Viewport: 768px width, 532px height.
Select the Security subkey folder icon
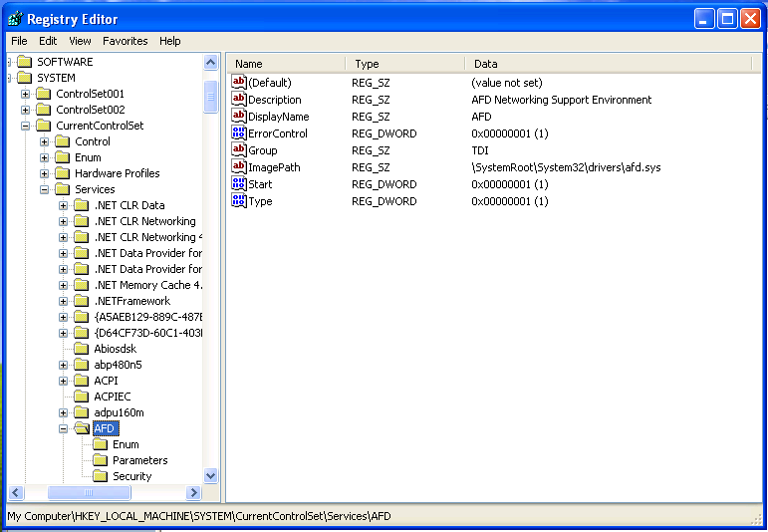(101, 476)
